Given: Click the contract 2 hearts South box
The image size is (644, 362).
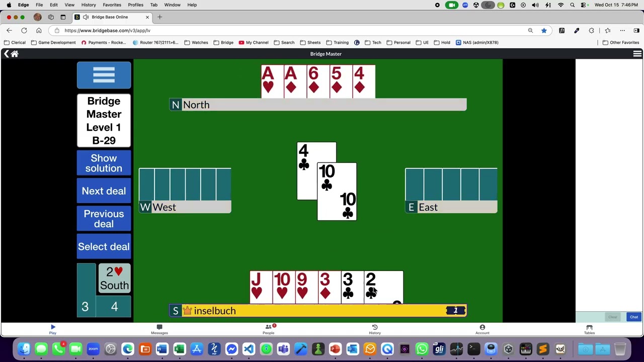Looking at the screenshot, I should point(114,279).
